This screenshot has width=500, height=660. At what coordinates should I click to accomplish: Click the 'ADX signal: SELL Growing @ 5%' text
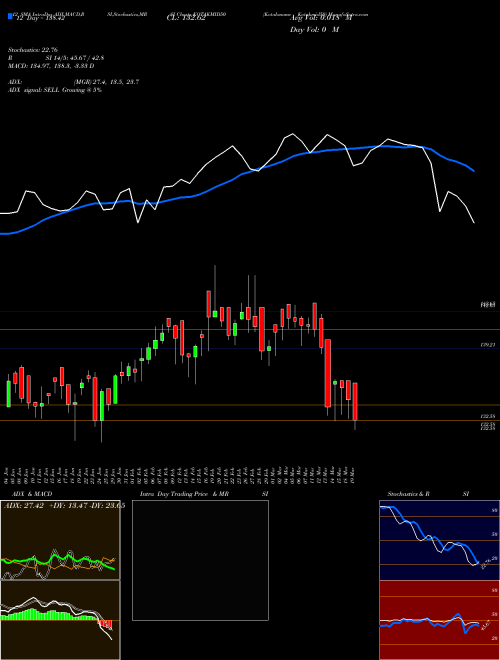55,90
